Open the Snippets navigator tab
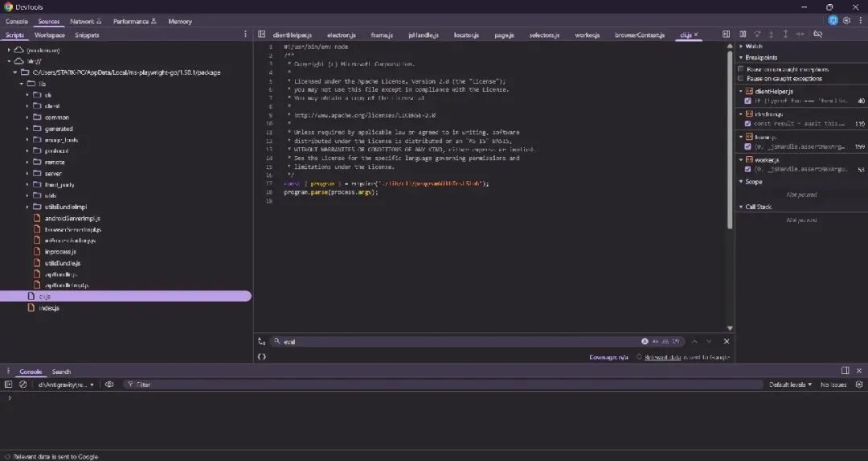 pyautogui.click(x=87, y=35)
